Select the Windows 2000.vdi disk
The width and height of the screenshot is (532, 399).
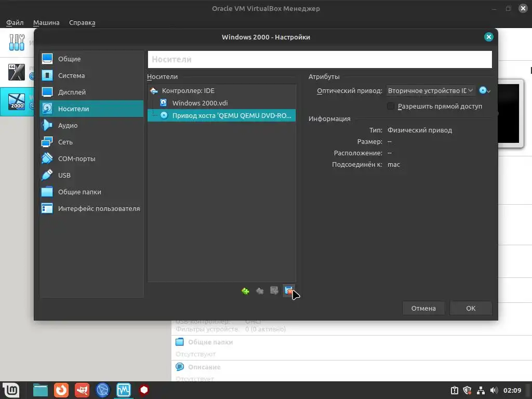221,103
